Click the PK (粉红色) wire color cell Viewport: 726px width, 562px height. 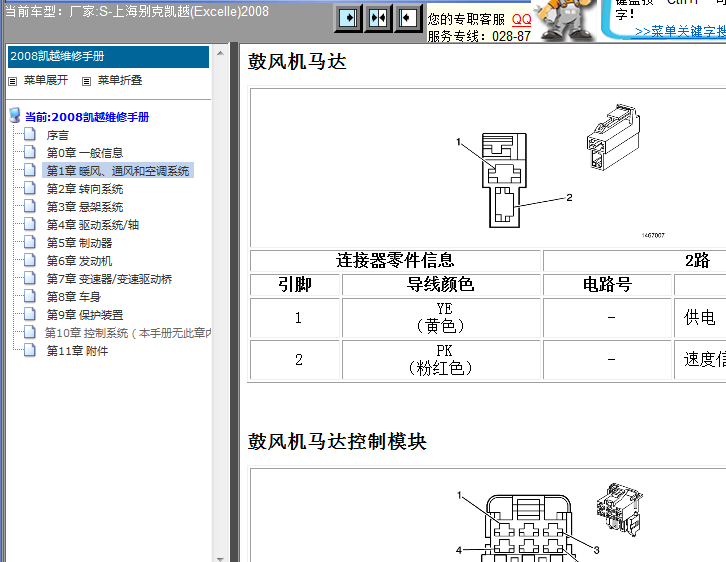pos(441,360)
